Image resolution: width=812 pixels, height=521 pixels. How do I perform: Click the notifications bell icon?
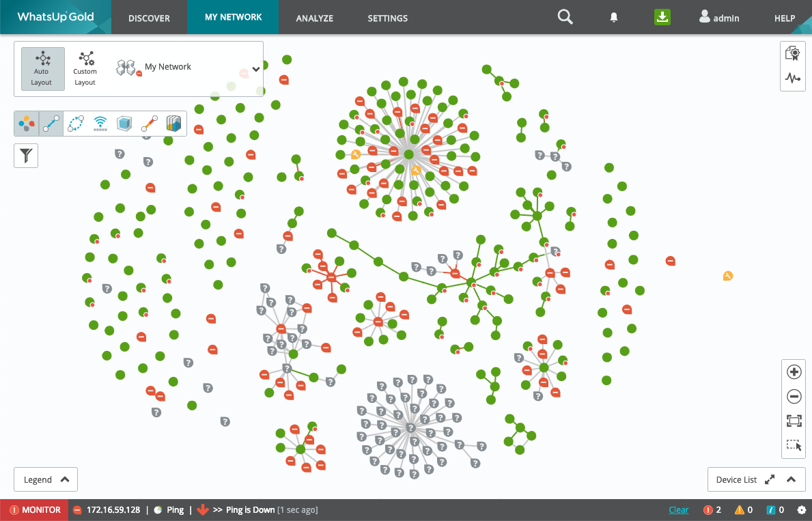coord(614,18)
